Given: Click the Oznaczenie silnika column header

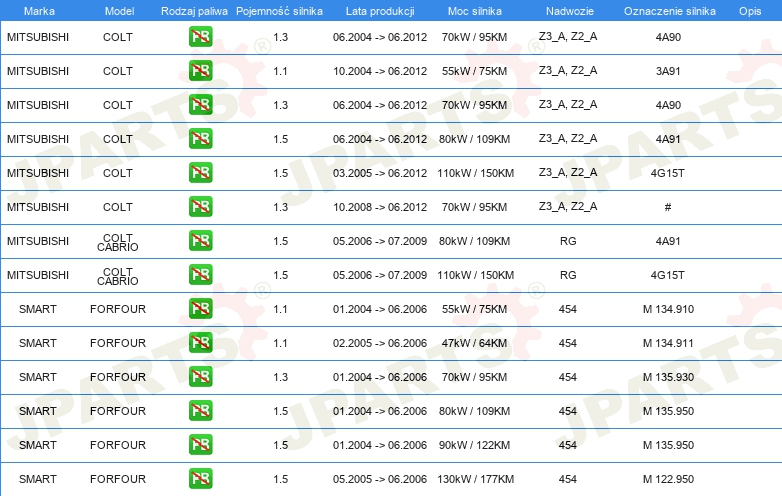Looking at the screenshot, I should pyautogui.click(x=670, y=11).
